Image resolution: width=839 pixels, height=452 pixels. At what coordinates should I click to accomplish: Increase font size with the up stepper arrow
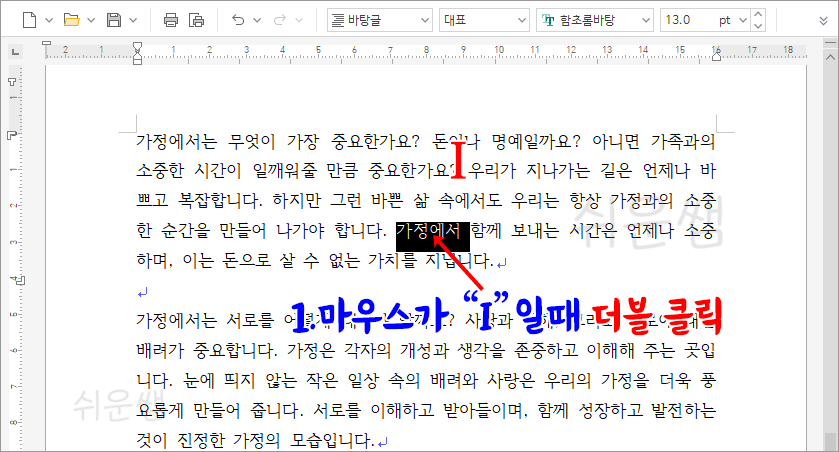[x=758, y=14]
